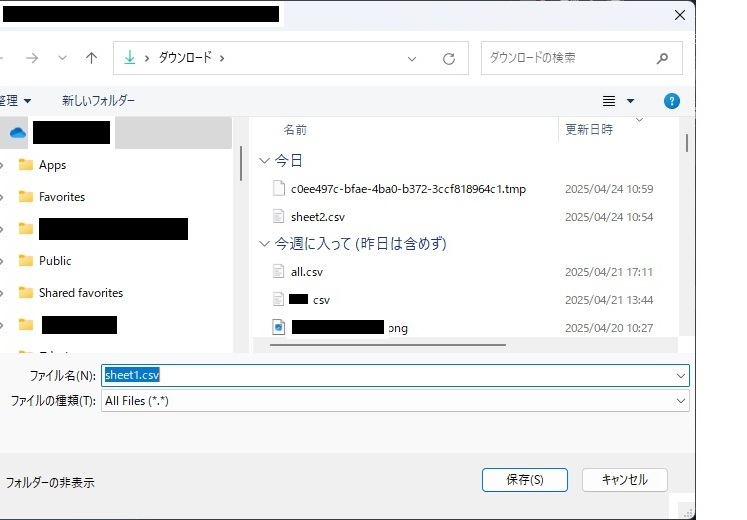
Task: Sort by 更新日時 column header
Action: click(589, 130)
